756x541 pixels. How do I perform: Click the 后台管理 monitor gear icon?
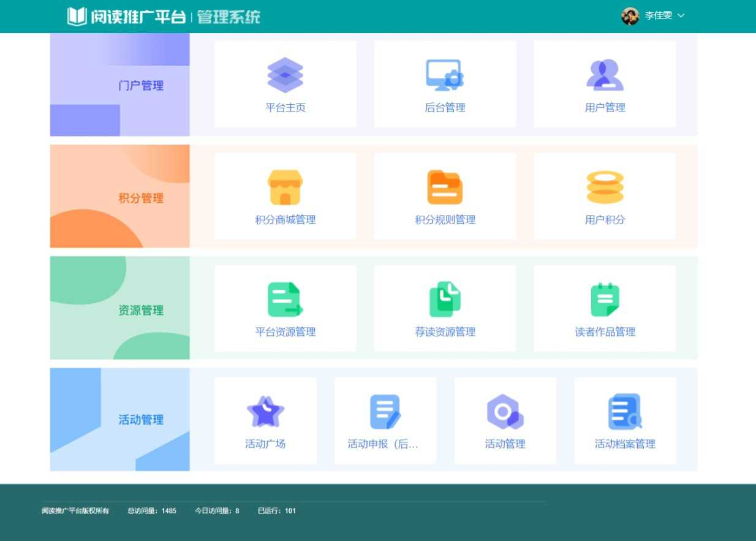[x=445, y=75]
